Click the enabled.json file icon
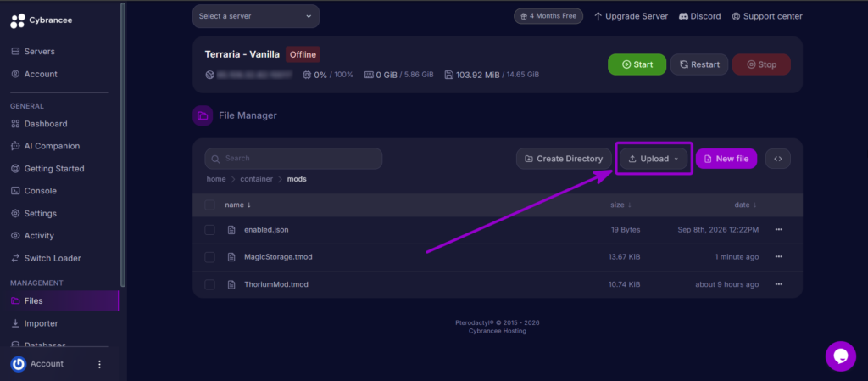The height and width of the screenshot is (381, 868). click(232, 230)
